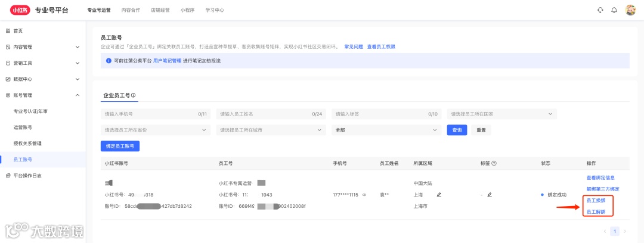
Task: Switch to 专业号运营 top tab
Action: click(99, 10)
